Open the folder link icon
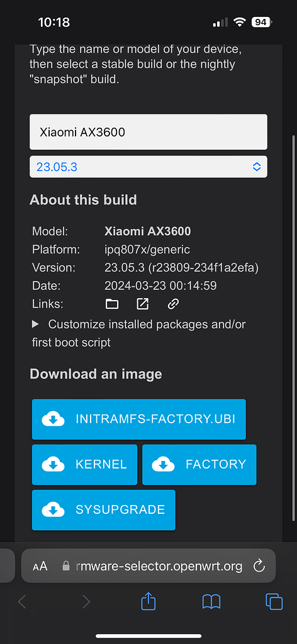 pyautogui.click(x=112, y=304)
